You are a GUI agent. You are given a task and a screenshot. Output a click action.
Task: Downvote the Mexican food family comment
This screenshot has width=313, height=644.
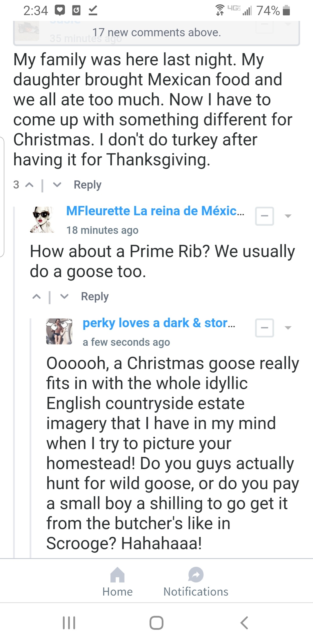(57, 185)
